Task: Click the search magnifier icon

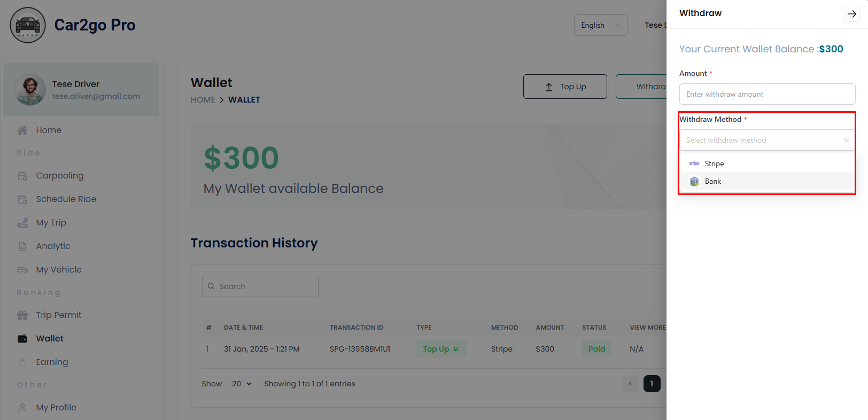Action: click(x=211, y=286)
